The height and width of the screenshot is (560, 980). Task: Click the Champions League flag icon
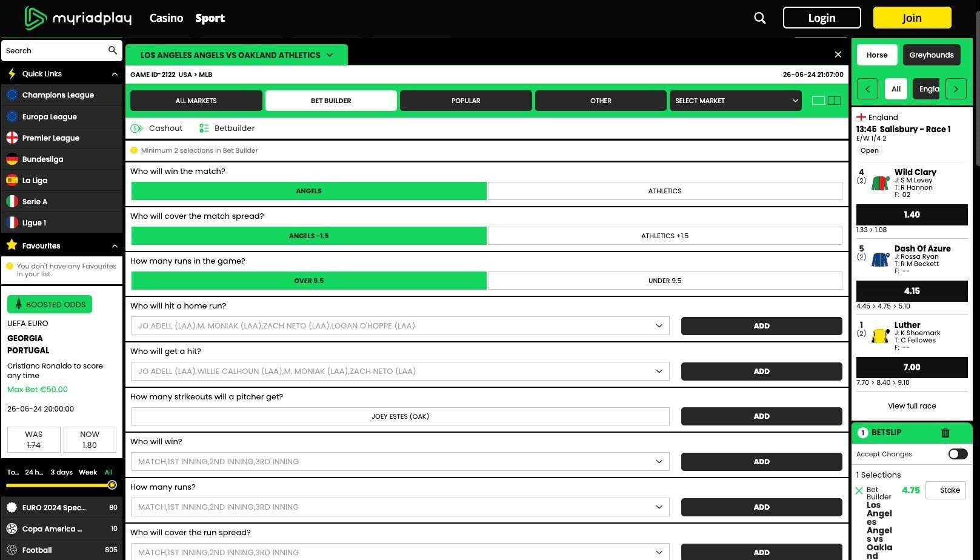[12, 95]
